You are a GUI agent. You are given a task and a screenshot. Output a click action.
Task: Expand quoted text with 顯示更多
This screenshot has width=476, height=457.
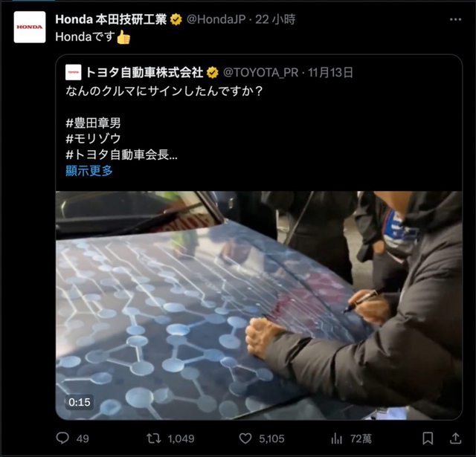pos(89,171)
